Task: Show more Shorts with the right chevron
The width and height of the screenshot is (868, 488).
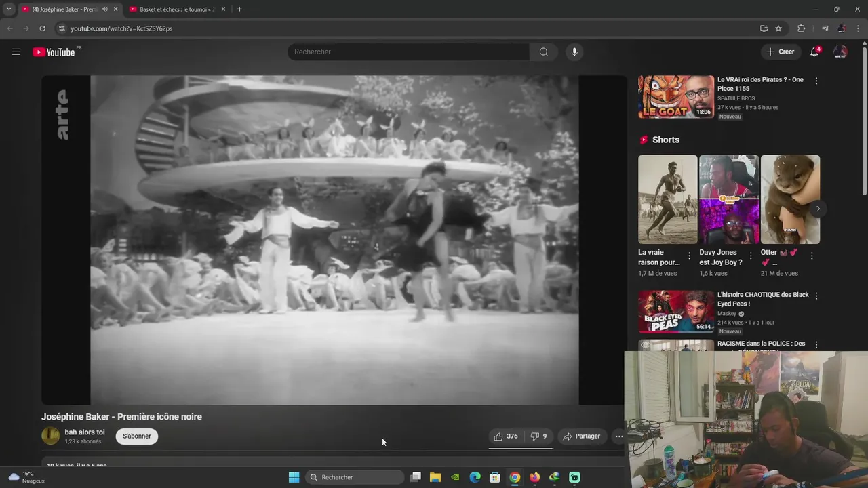Action: pos(818,209)
